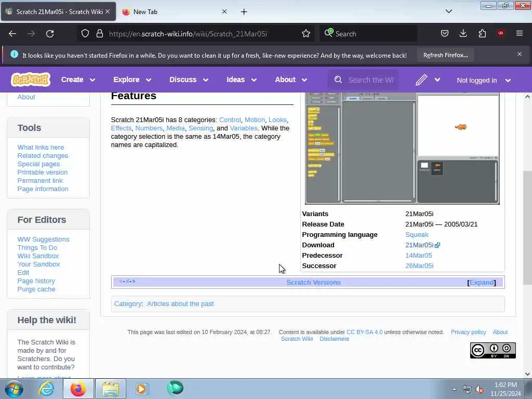Viewport: 532px width, 399px height.
Task: Open Windows Explorer folder on taskbar
Action: click(111, 389)
